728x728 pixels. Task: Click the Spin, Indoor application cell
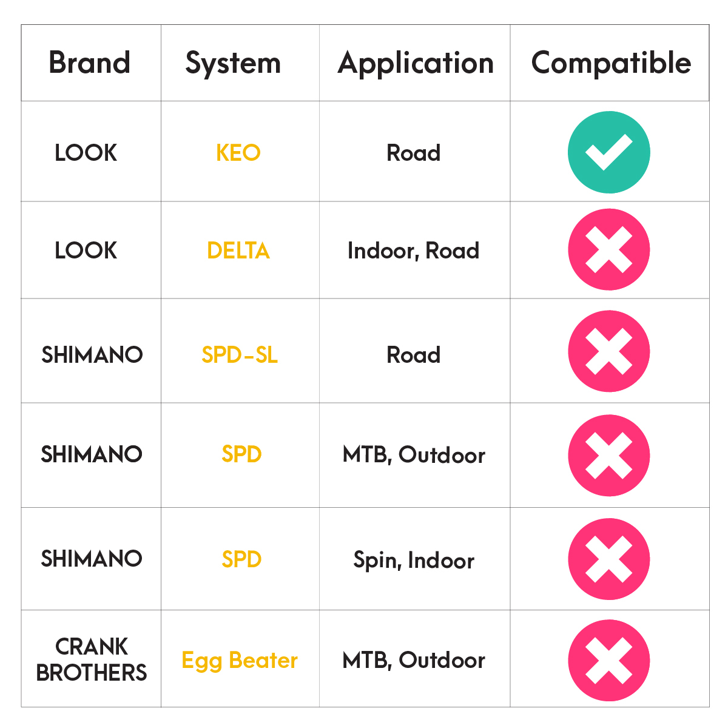(x=414, y=561)
